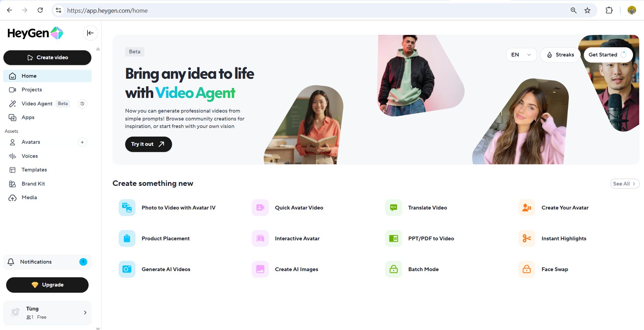644x330 pixels.
Task: Click sidebar scrollbar up arrow
Action: pyautogui.click(x=98, y=49)
